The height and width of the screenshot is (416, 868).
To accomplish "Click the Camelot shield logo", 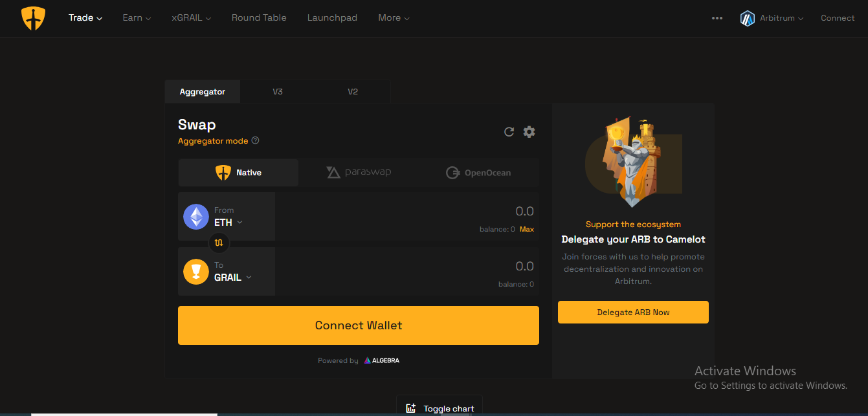I will [33, 18].
